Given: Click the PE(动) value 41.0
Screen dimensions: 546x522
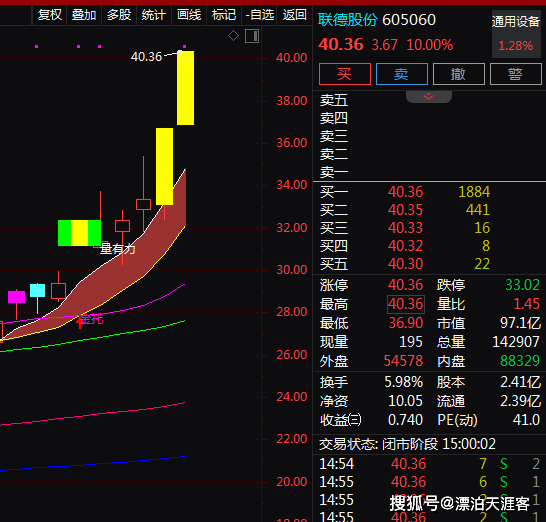Looking at the screenshot, I should 526,420.
